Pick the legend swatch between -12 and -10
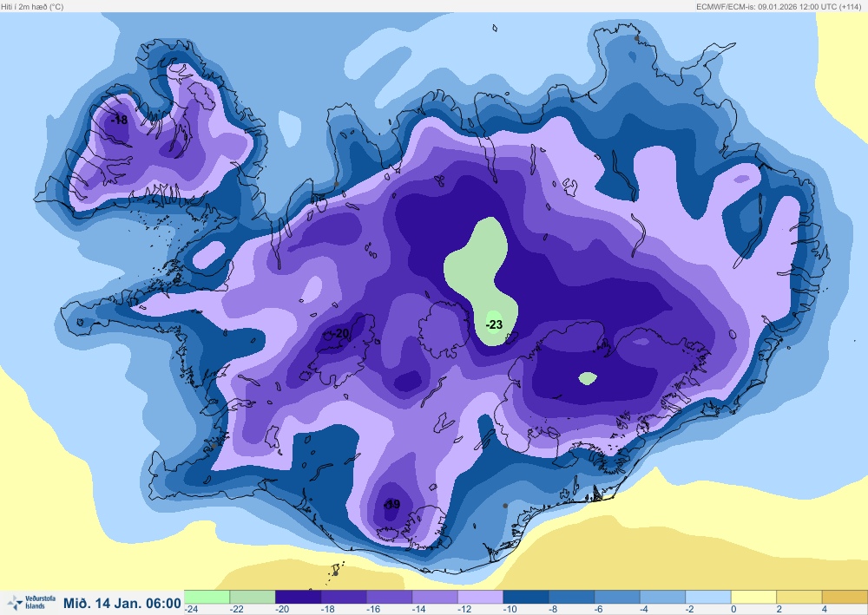868x615 pixels. (481, 597)
